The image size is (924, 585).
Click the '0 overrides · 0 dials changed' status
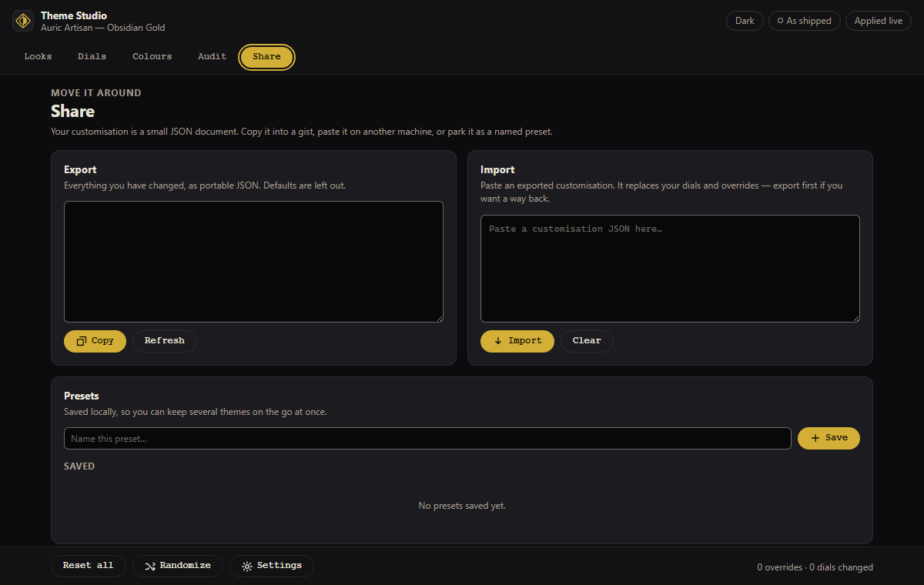(x=815, y=567)
